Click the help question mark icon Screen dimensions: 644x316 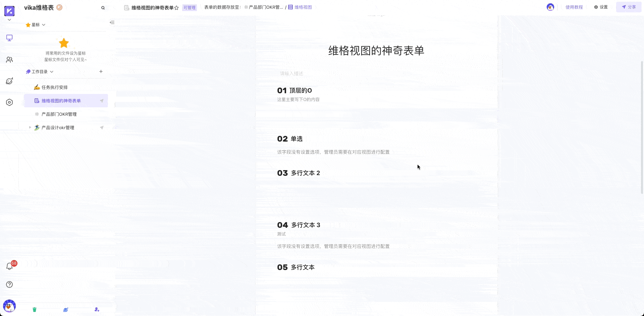pyautogui.click(x=9, y=284)
